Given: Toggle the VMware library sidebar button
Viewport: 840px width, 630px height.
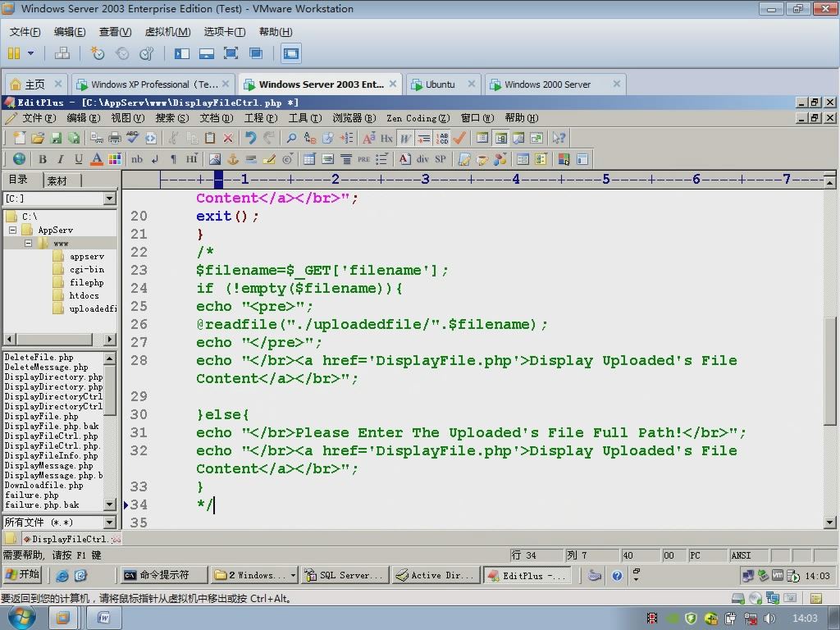Looking at the screenshot, I should tap(181, 53).
